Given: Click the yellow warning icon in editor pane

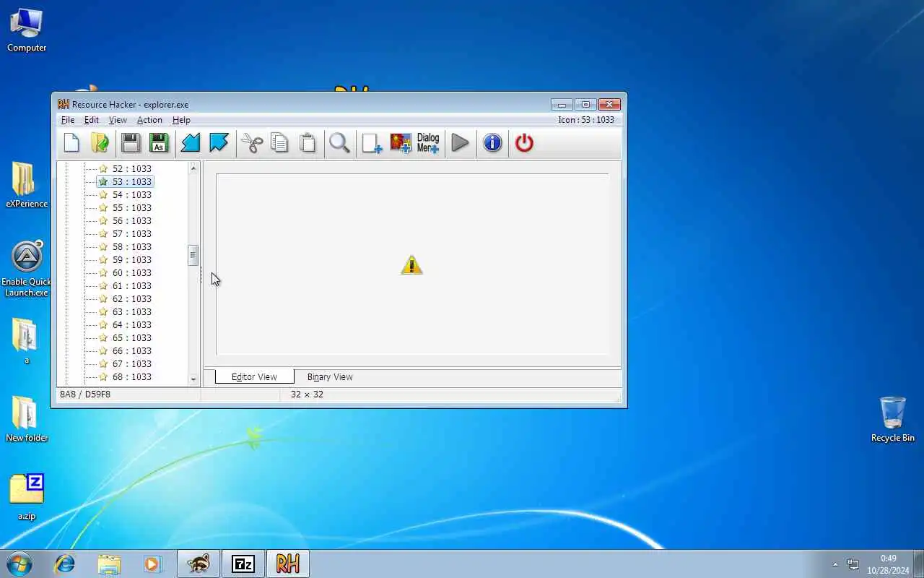Looking at the screenshot, I should 411,265.
